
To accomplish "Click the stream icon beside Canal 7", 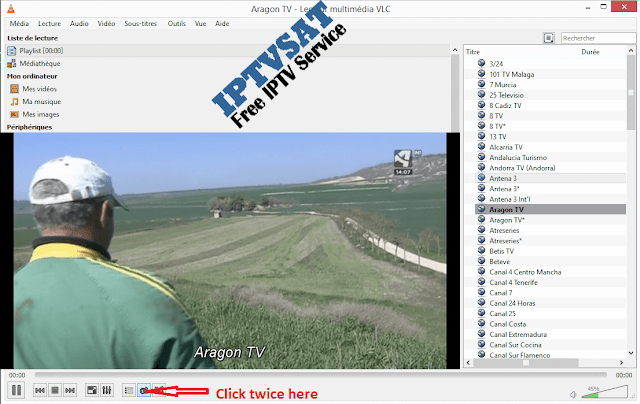I will (482, 292).
